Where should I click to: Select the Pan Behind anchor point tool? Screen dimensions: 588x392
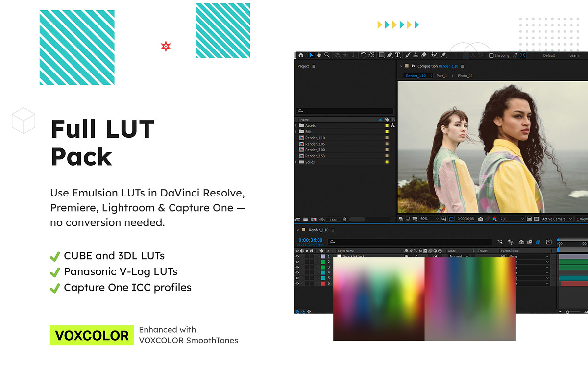(371, 55)
